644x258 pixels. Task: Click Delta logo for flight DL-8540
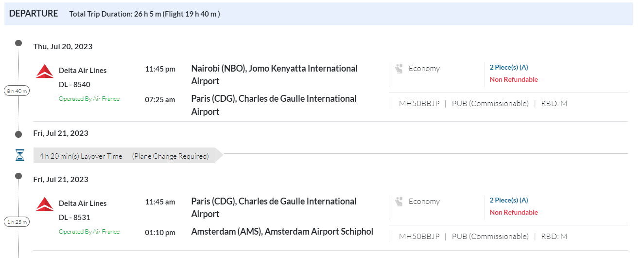click(45, 71)
